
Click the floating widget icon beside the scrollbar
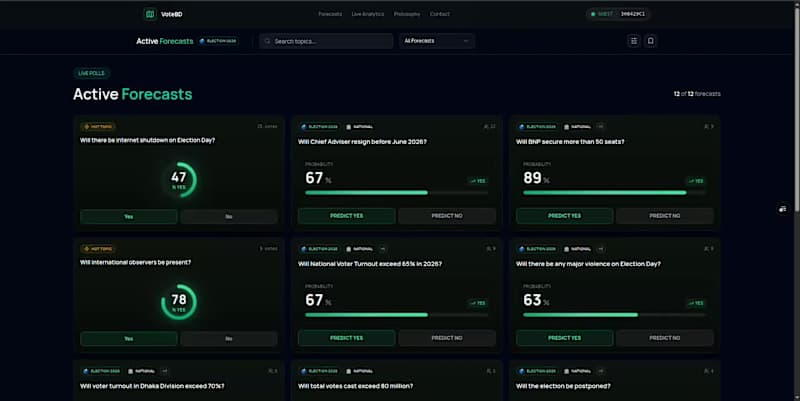pyautogui.click(x=783, y=209)
